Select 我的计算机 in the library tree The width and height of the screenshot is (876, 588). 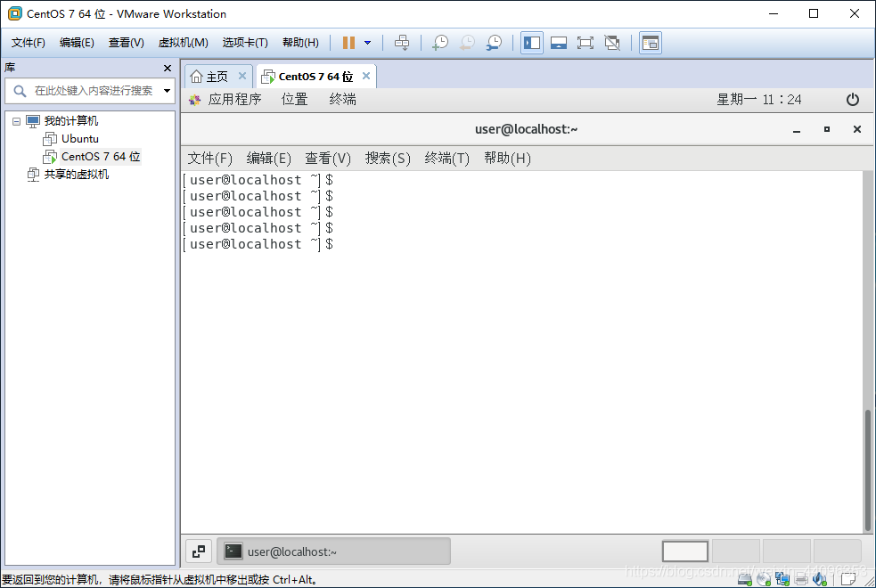click(x=71, y=120)
